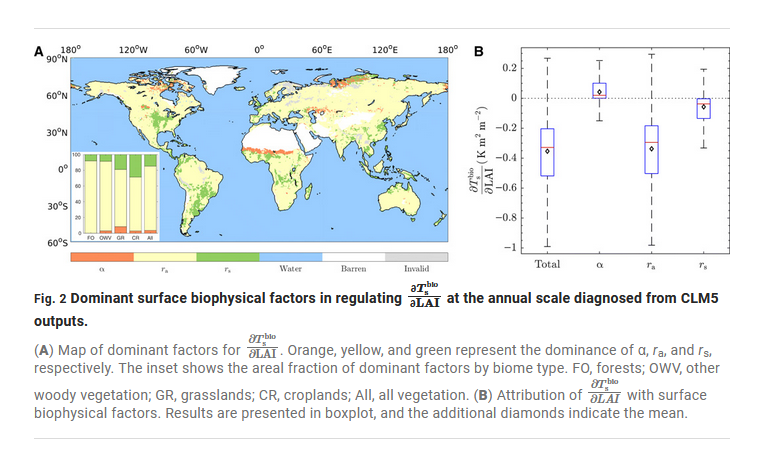Image resolution: width=775 pixels, height=450 pixels.
Task: Click the '−0.6' boxplot y-axis tick
Action: (506, 187)
